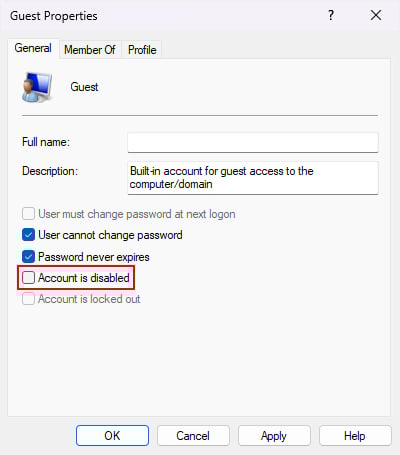Click the Cancel button
Viewport: 400px width, 455px height.
[x=193, y=435]
